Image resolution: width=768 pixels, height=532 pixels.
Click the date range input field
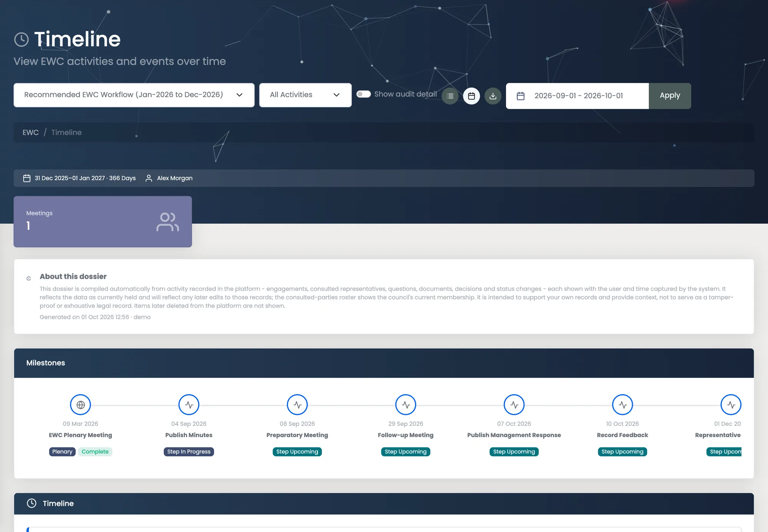[577, 96]
